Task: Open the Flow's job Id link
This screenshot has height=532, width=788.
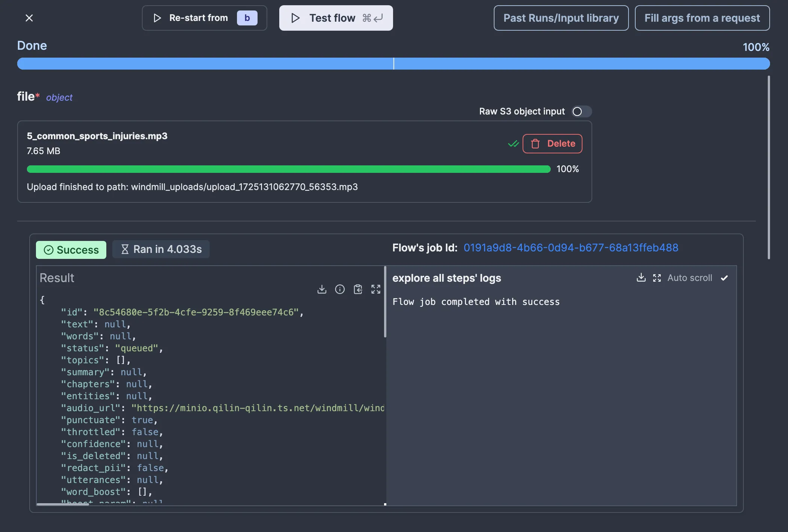Action: click(x=571, y=248)
